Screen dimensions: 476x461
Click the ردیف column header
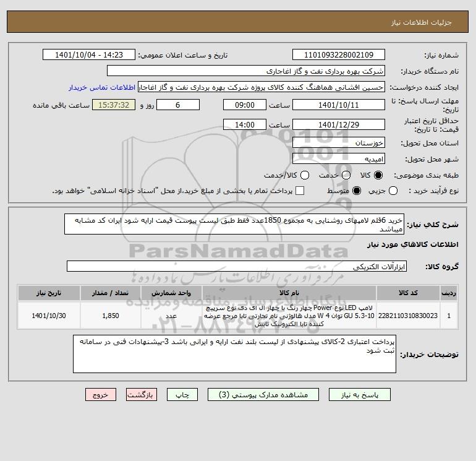tap(449, 293)
